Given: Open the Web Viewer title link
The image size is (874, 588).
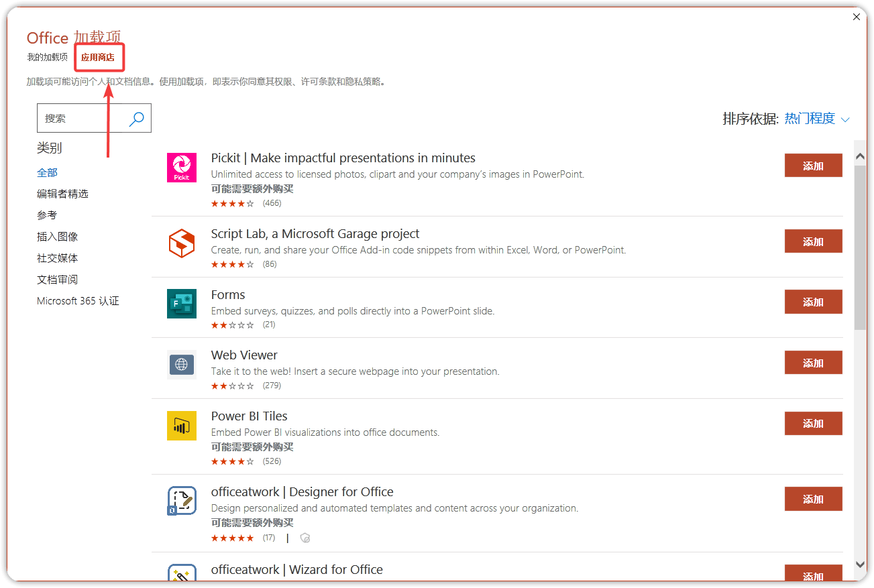Looking at the screenshot, I should click(x=244, y=355).
